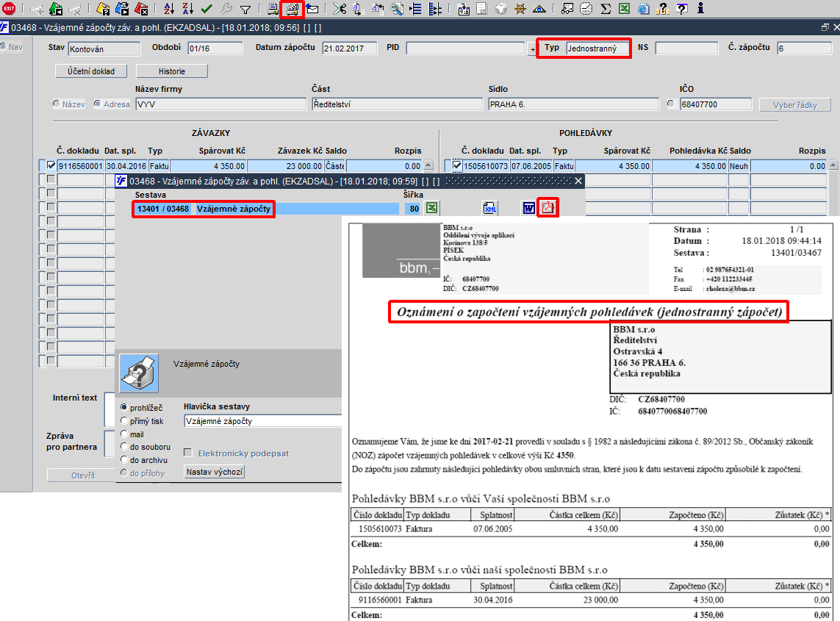840x621 pixels.
Task: Select the 'Adresa' radio option
Action: coord(98,104)
